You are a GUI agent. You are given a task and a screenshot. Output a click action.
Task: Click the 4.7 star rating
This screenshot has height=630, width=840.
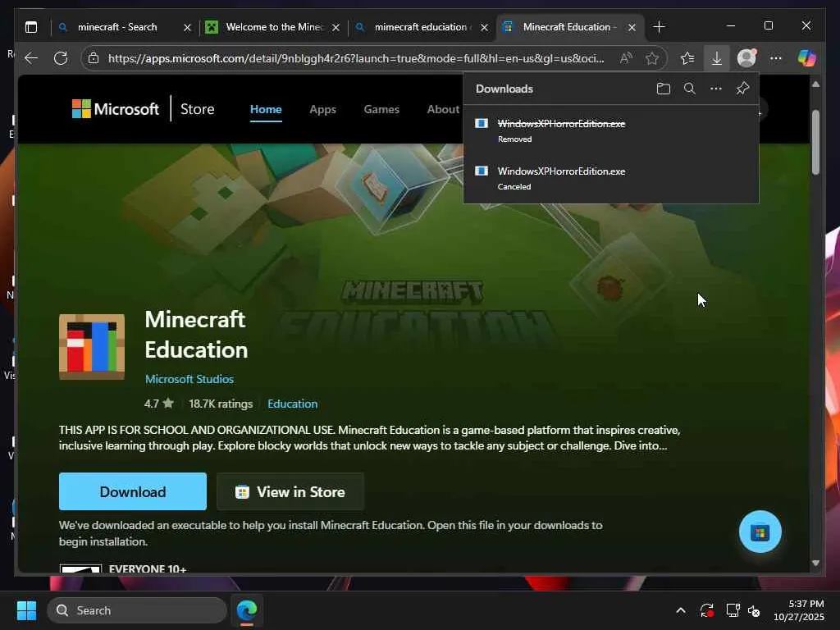pos(158,404)
